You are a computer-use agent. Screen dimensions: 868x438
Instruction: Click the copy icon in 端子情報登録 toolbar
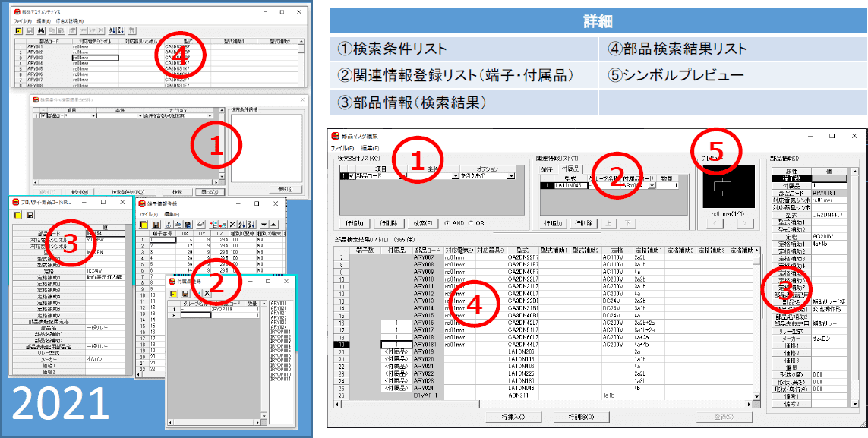point(178,225)
